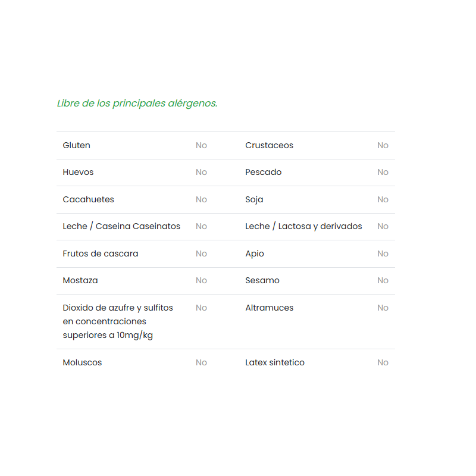The width and height of the screenshot is (476, 476).
Task: Click the No value beside Soja
Action: (383, 199)
